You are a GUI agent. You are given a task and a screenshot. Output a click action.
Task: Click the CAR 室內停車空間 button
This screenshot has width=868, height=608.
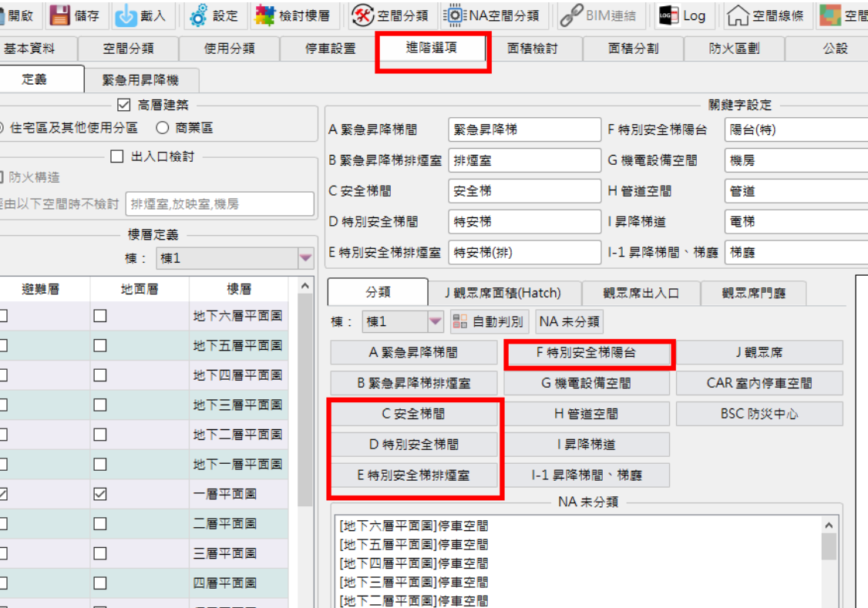coord(759,383)
